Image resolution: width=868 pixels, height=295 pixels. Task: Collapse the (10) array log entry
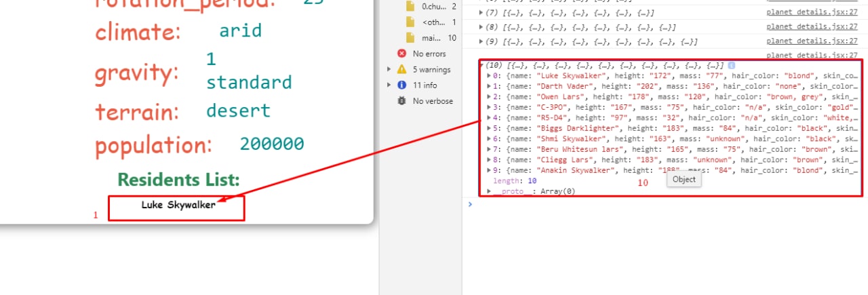pos(482,66)
